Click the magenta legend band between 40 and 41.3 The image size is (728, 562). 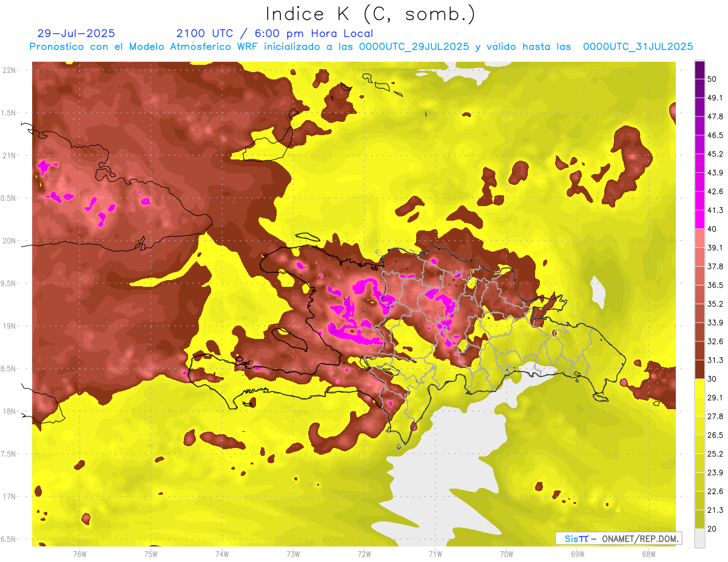pos(700,219)
